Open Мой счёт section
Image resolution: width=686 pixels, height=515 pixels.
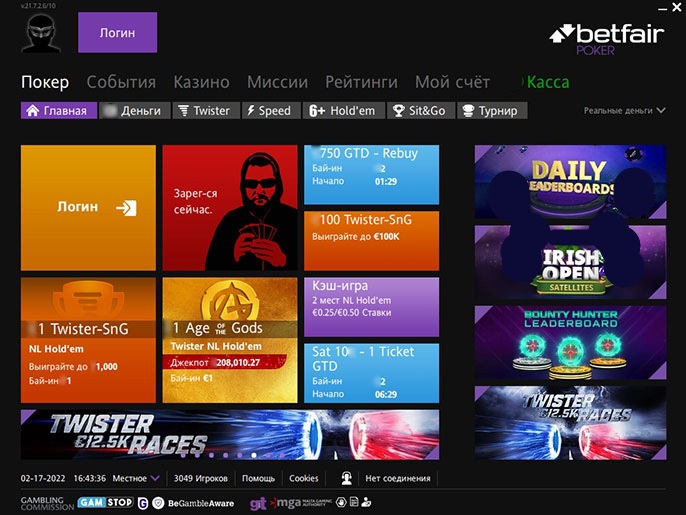pyautogui.click(x=452, y=82)
